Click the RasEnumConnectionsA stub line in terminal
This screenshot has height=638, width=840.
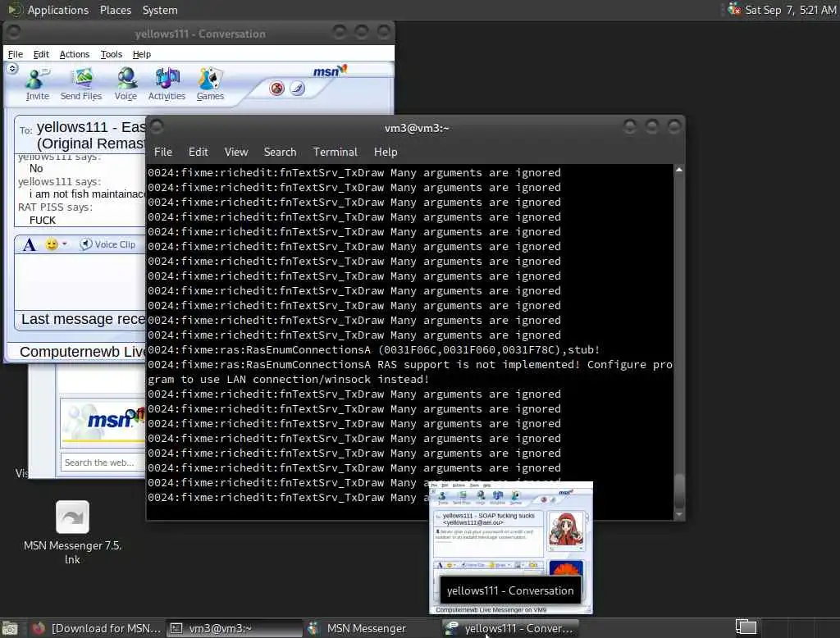(x=374, y=350)
